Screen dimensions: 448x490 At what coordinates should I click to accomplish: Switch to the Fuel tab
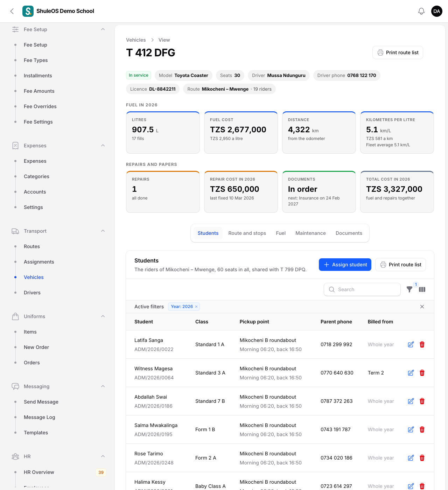(281, 233)
